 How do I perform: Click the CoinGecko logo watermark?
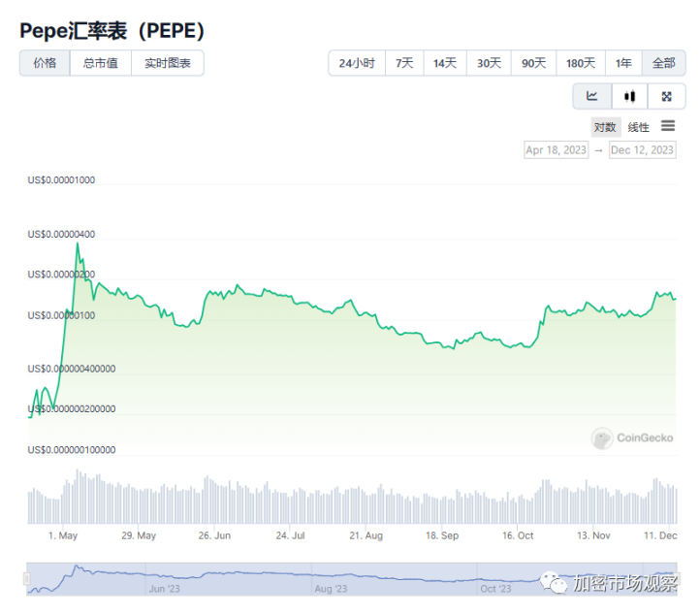pos(633,438)
